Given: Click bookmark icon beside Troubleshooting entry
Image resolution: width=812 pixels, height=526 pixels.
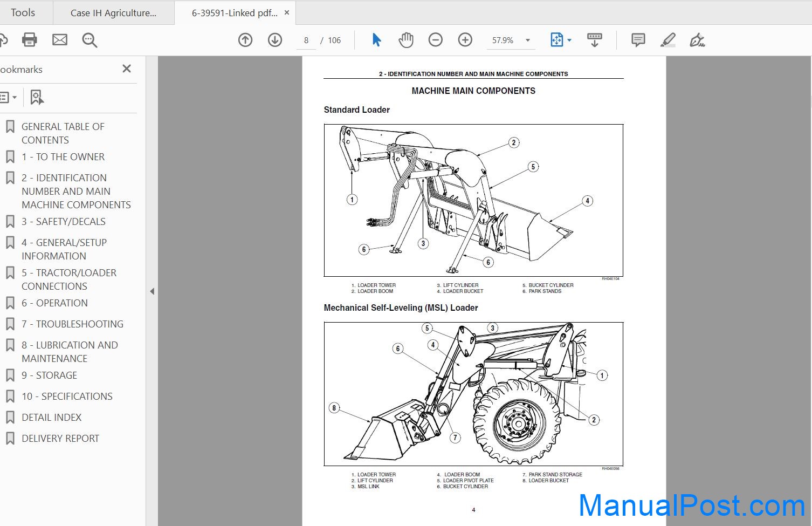Looking at the screenshot, I should (10, 324).
